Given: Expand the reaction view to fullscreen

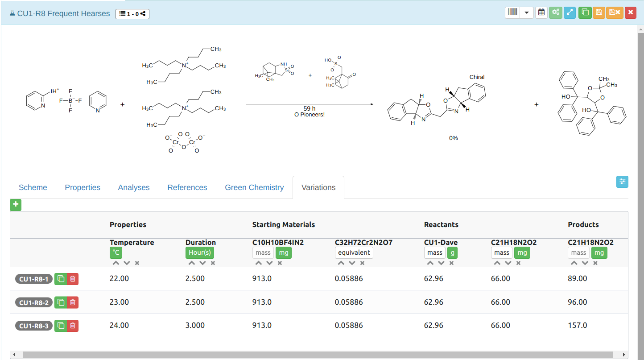Looking at the screenshot, I should (570, 12).
